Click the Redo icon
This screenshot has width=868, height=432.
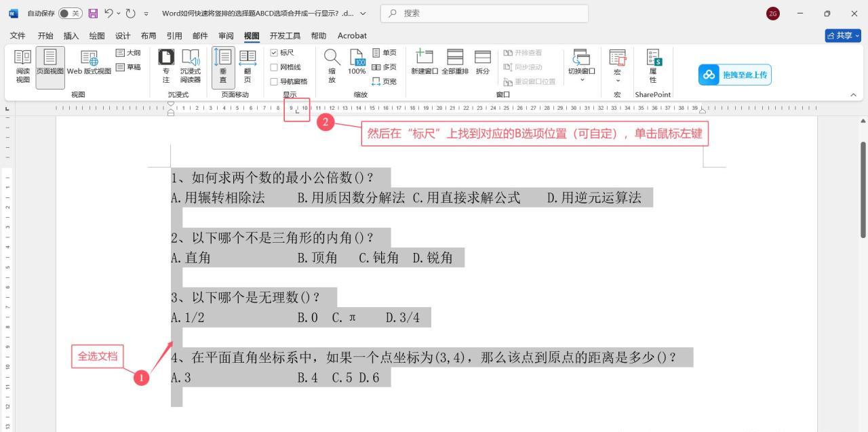[131, 14]
